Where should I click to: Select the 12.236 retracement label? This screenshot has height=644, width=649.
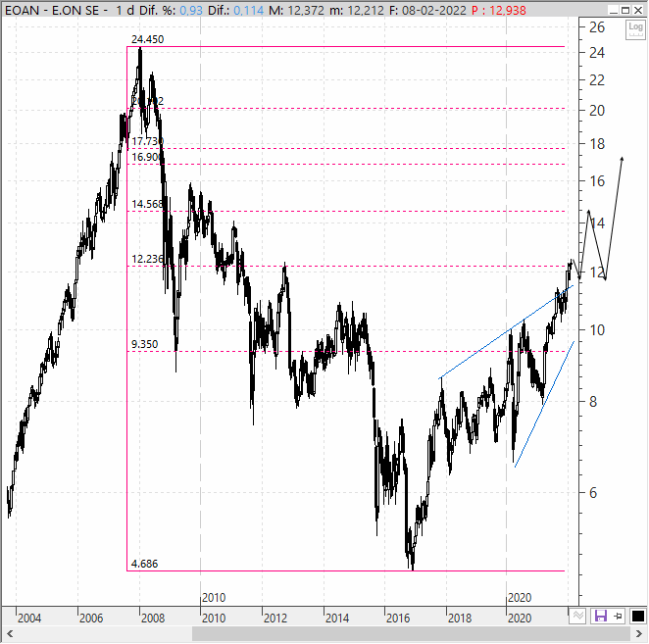point(147,259)
